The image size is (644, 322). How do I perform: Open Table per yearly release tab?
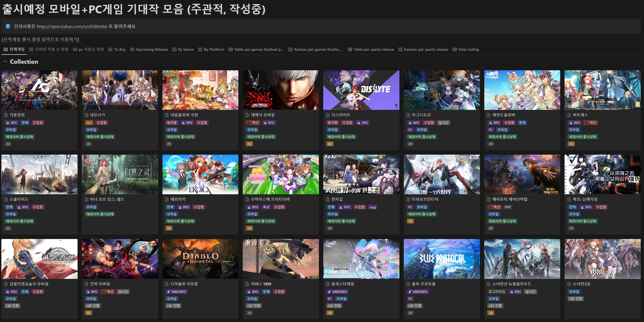371,49
